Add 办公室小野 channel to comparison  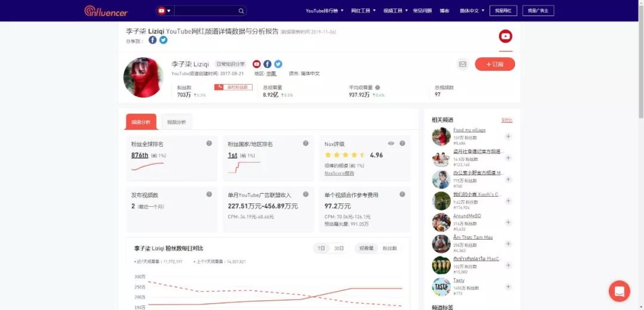(x=508, y=179)
